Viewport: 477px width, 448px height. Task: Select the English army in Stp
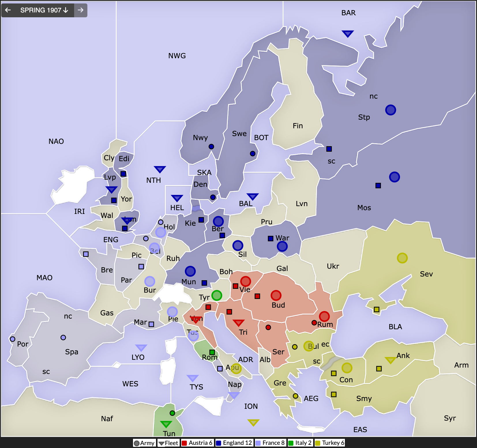click(x=390, y=110)
